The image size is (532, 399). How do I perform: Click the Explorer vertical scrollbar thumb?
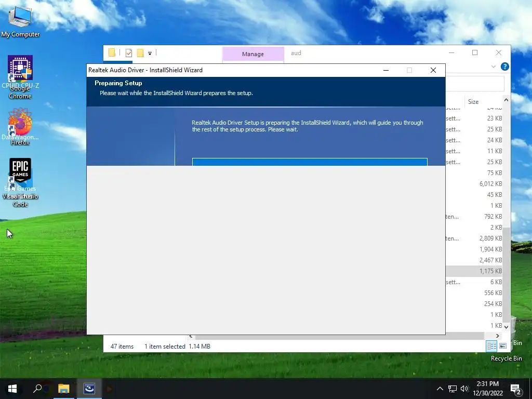click(x=506, y=275)
